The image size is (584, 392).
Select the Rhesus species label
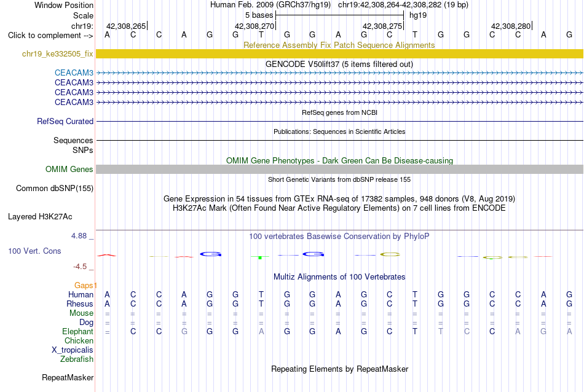(80, 304)
